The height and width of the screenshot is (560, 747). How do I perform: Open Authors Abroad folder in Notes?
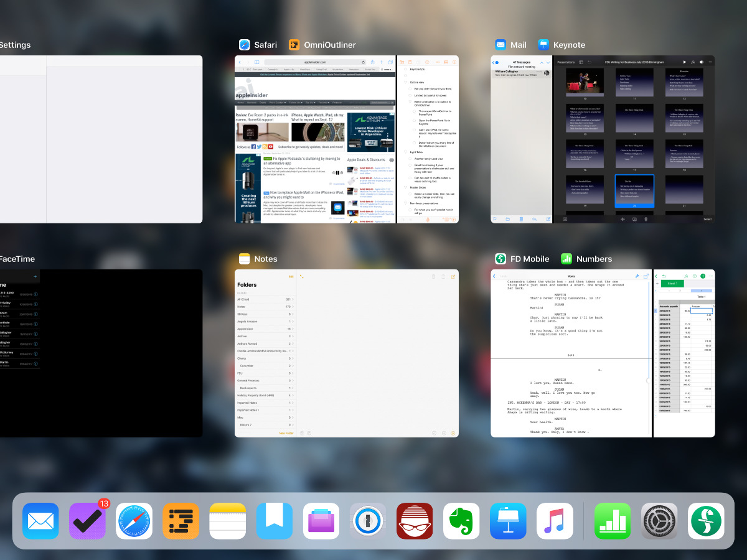pos(265,343)
